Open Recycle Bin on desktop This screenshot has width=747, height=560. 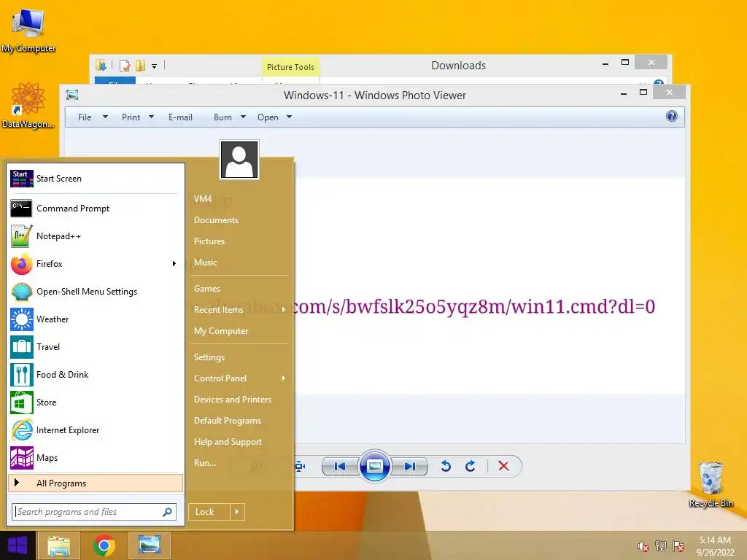pos(711,484)
